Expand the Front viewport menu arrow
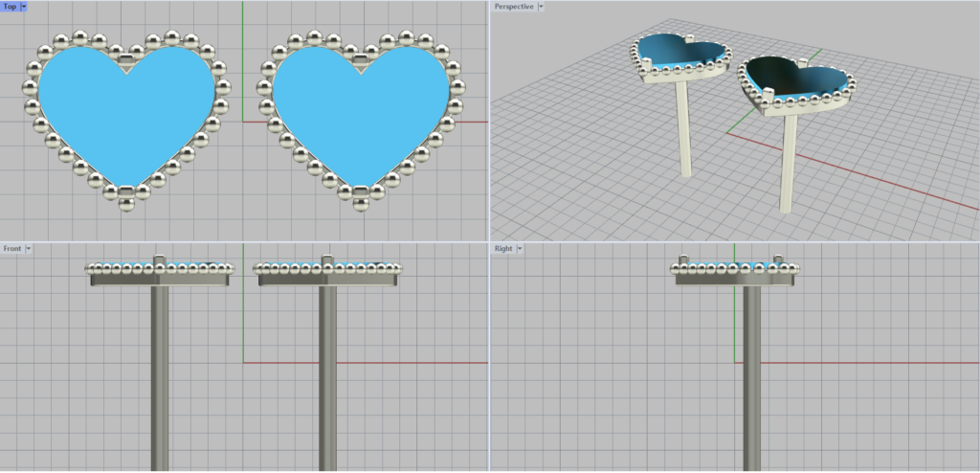This screenshot has height=473, width=980. pos(29,249)
